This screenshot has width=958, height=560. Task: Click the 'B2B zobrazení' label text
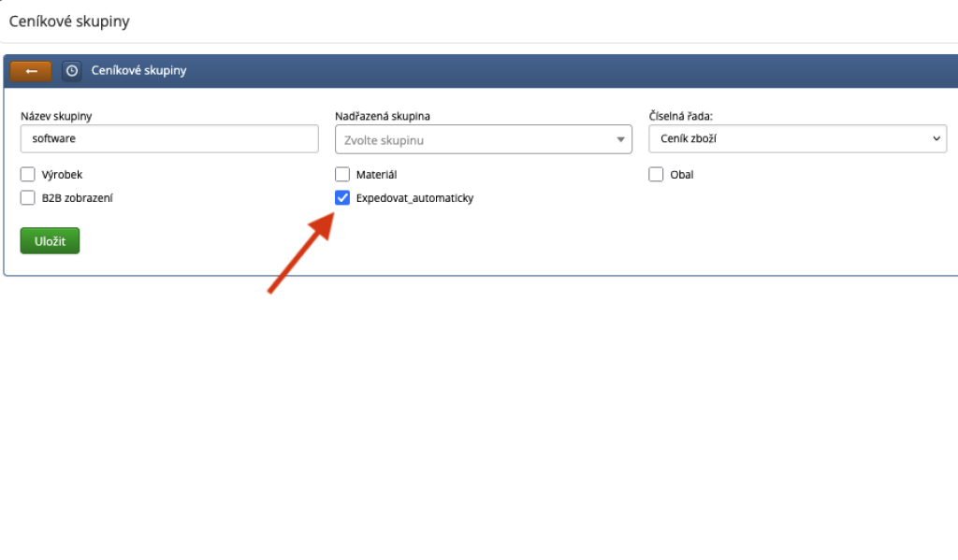78,198
